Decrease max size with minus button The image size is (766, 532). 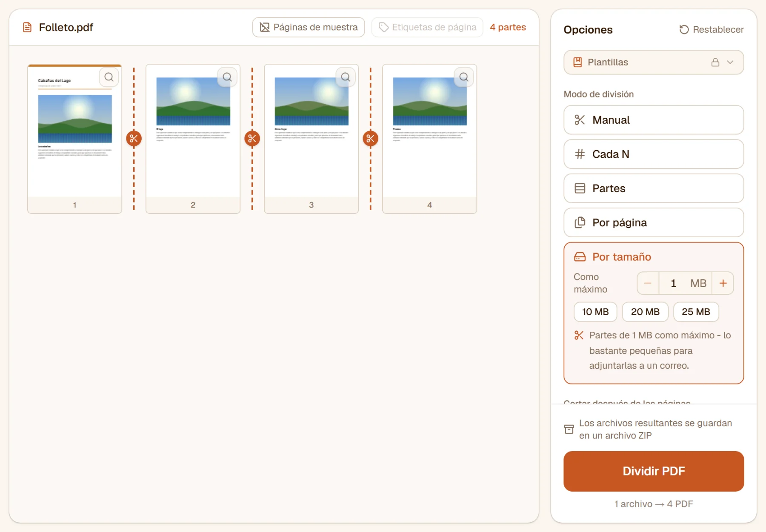(x=648, y=283)
